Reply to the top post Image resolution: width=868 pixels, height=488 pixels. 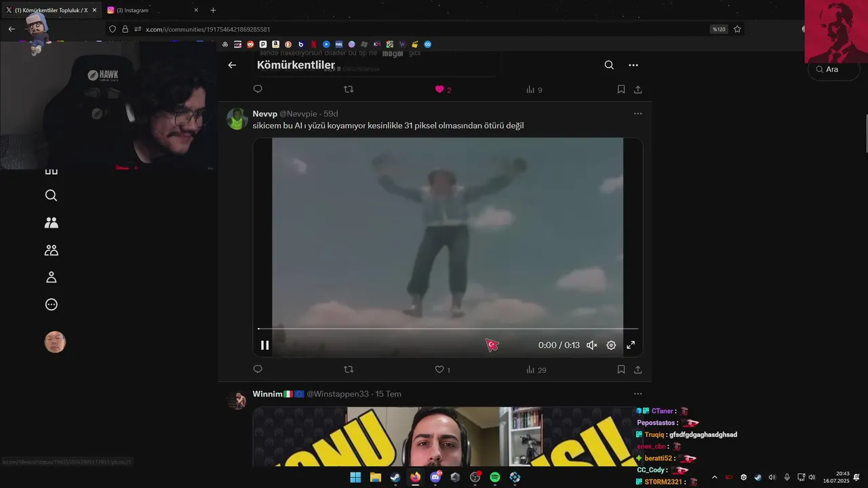(x=258, y=89)
